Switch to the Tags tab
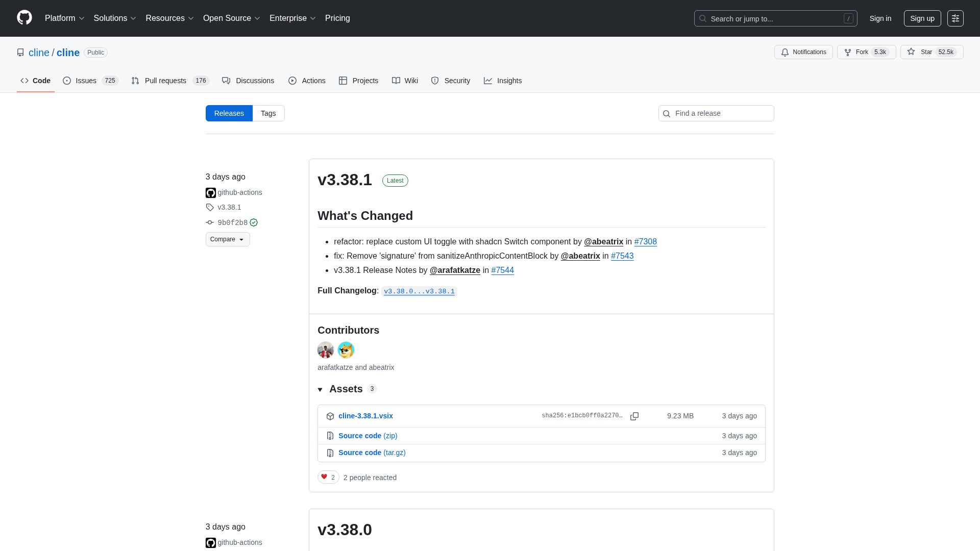 (x=268, y=113)
